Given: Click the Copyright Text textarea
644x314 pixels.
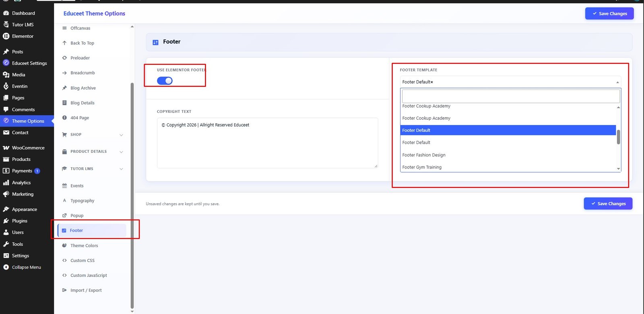Looking at the screenshot, I should pos(267,143).
